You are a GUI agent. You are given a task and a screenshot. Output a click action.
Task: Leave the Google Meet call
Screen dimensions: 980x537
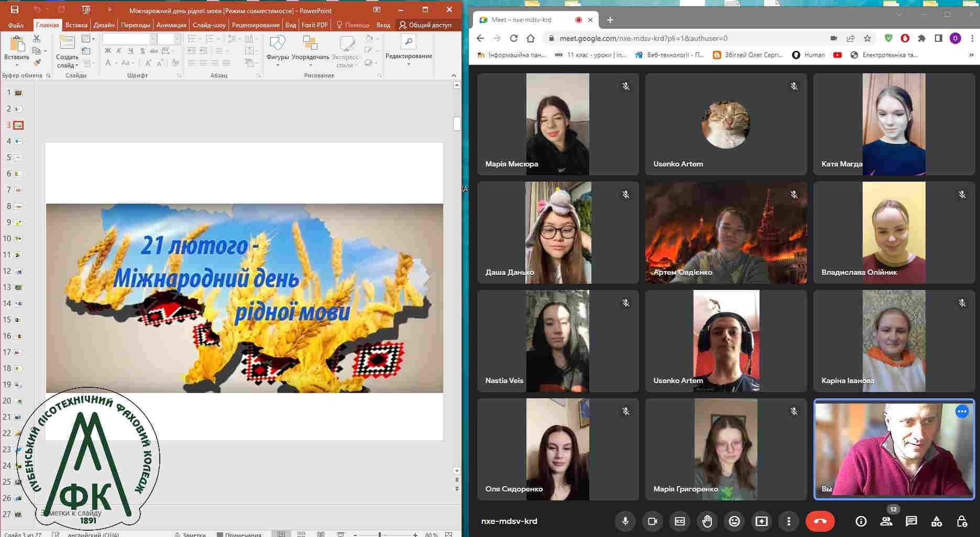(x=820, y=521)
